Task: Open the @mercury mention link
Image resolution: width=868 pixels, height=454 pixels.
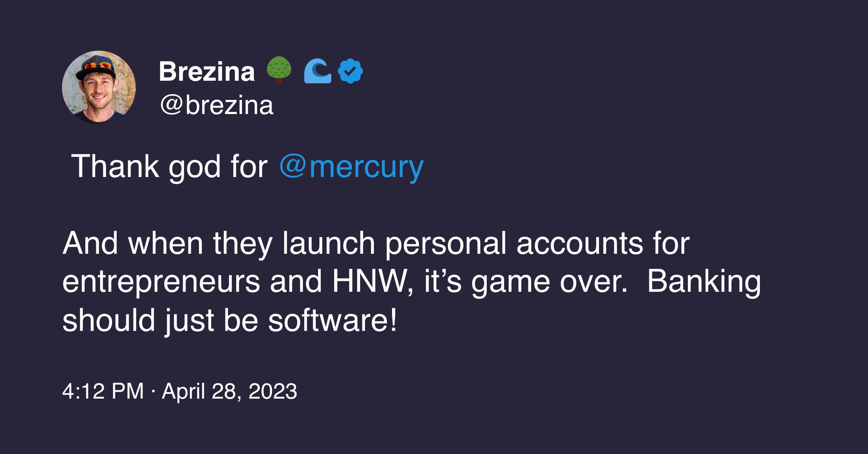Action: point(351,167)
